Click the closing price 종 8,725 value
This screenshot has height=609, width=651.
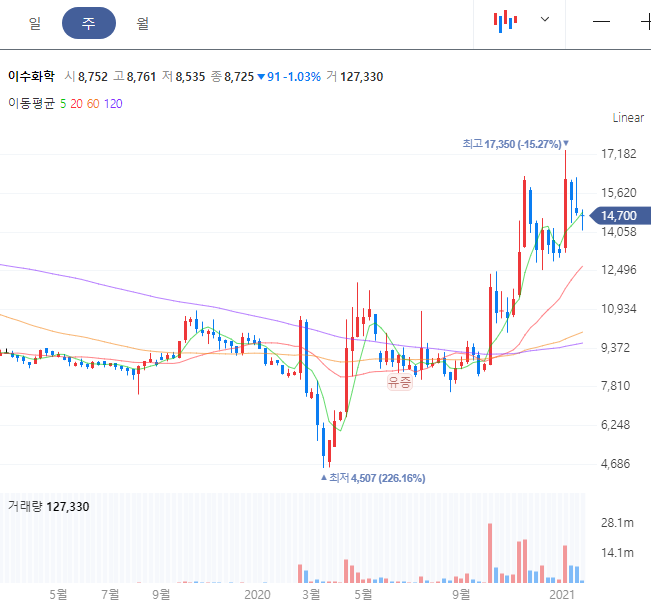pyautogui.click(x=232, y=76)
